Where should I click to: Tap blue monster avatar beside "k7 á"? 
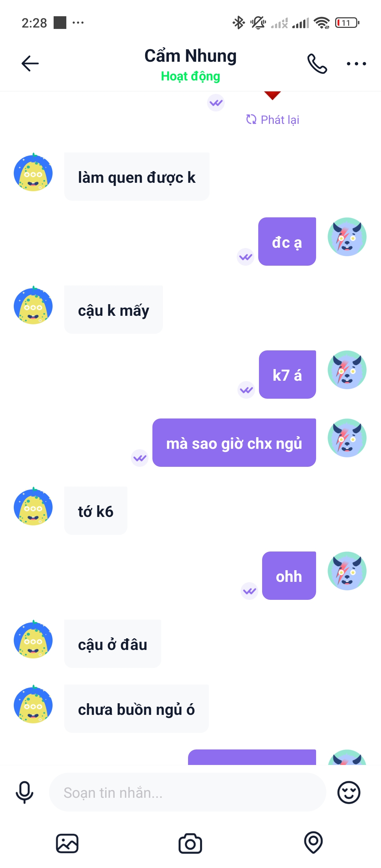(x=347, y=370)
